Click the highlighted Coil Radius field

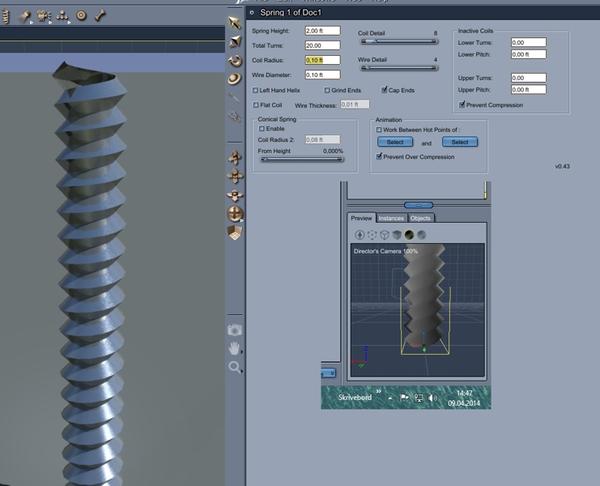[323, 60]
